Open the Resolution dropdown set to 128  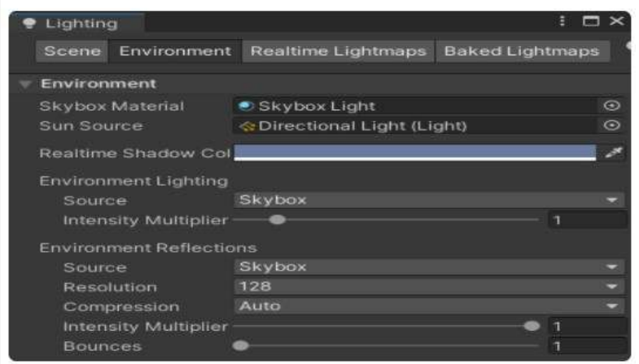coord(429,287)
